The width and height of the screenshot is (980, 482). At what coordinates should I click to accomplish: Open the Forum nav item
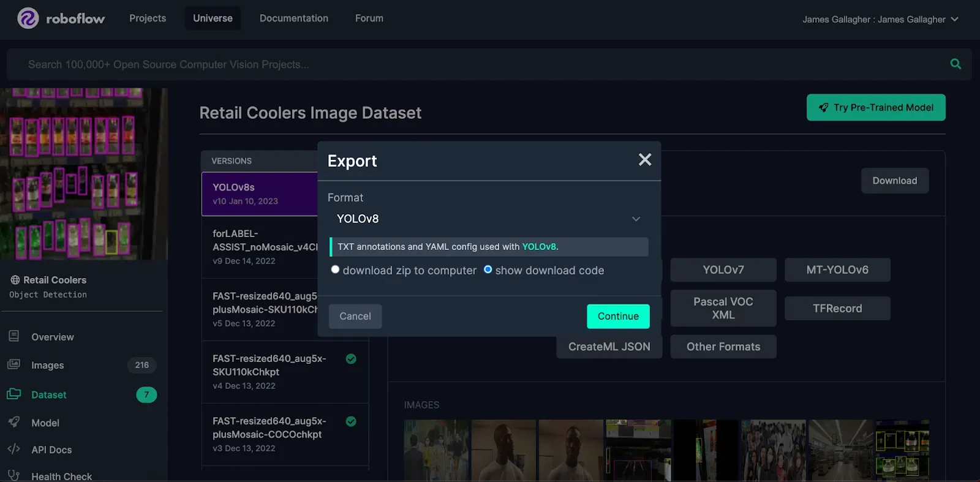tap(369, 18)
